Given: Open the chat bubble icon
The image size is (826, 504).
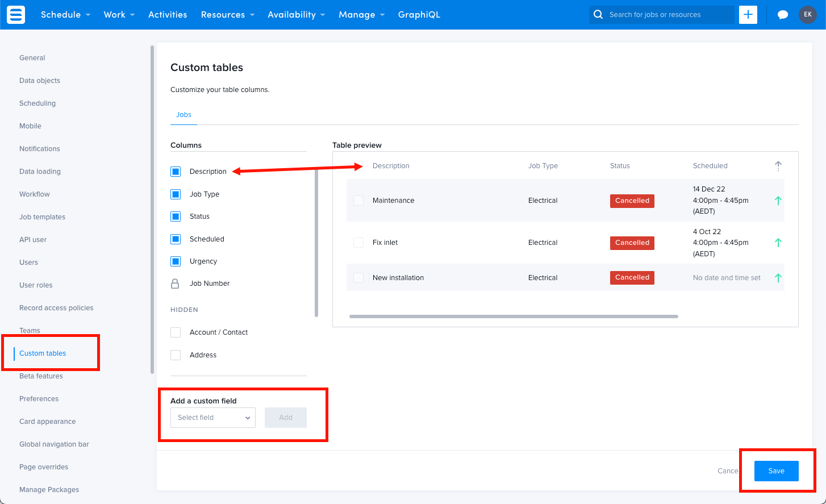Looking at the screenshot, I should pyautogui.click(x=783, y=14).
